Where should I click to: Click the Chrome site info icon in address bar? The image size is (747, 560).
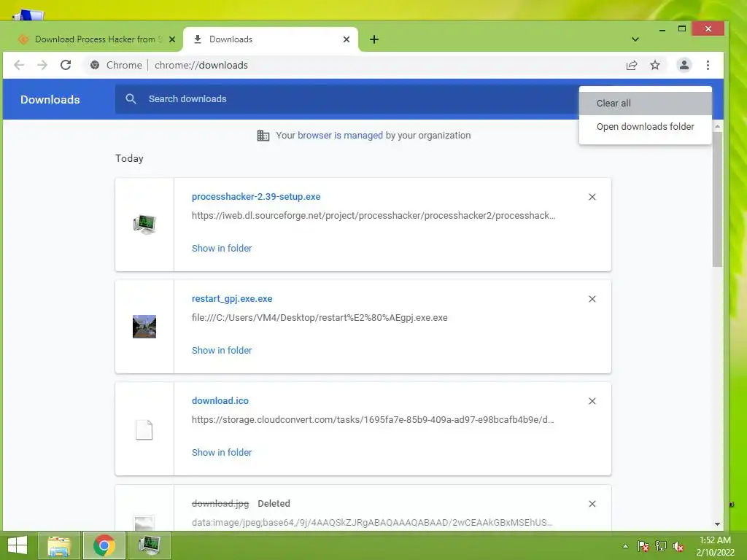point(95,65)
